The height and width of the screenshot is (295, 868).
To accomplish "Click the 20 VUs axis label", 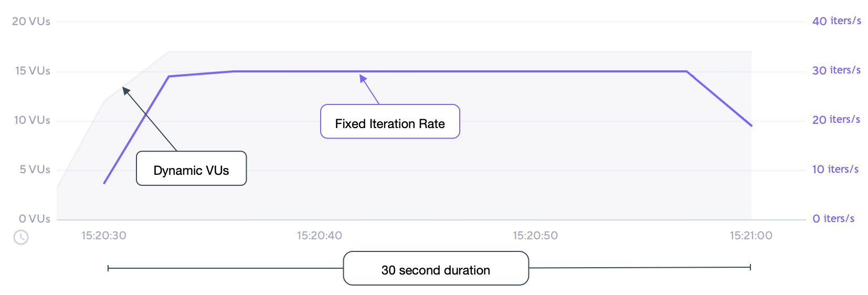I will click(x=31, y=22).
